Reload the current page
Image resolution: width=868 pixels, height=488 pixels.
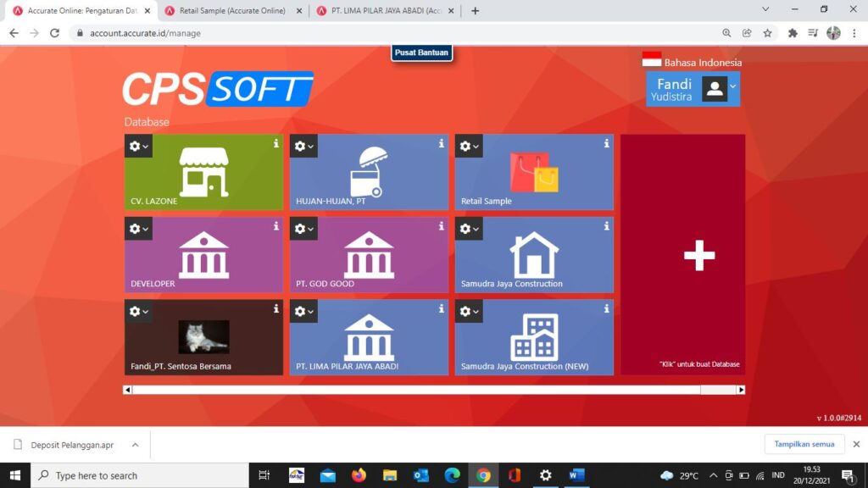[54, 33]
